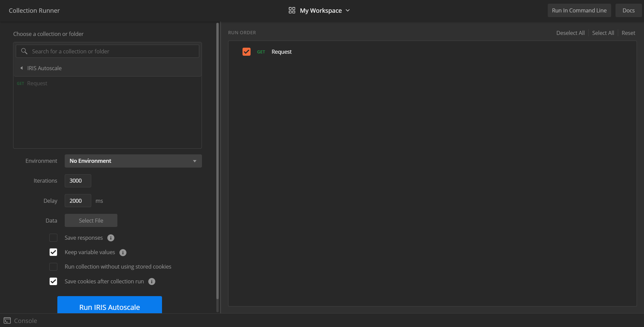Select the GET Request in collection list
Viewport: 644px width, 327px height.
37,83
